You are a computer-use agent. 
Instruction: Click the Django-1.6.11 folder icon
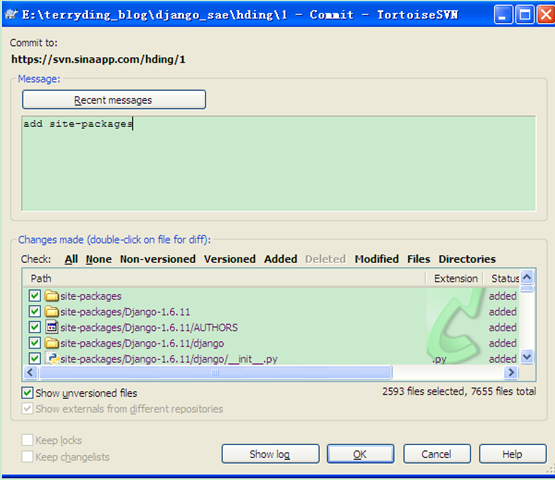click(x=52, y=312)
